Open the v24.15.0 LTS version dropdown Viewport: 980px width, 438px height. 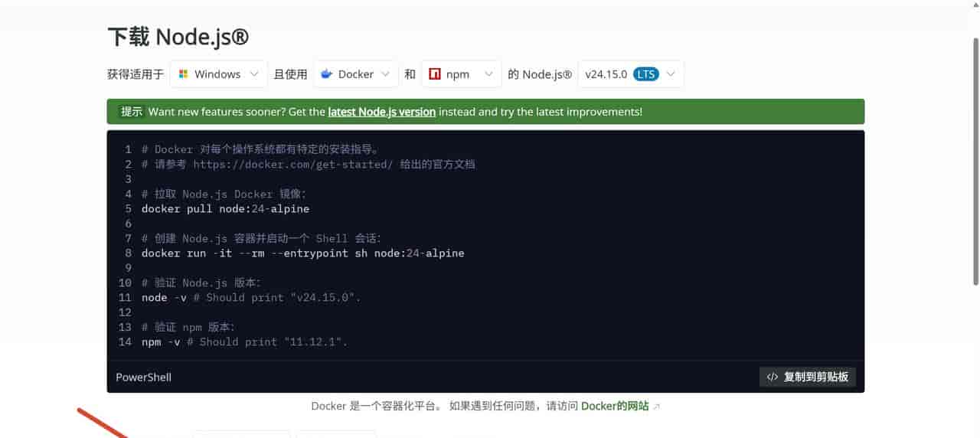click(x=631, y=74)
